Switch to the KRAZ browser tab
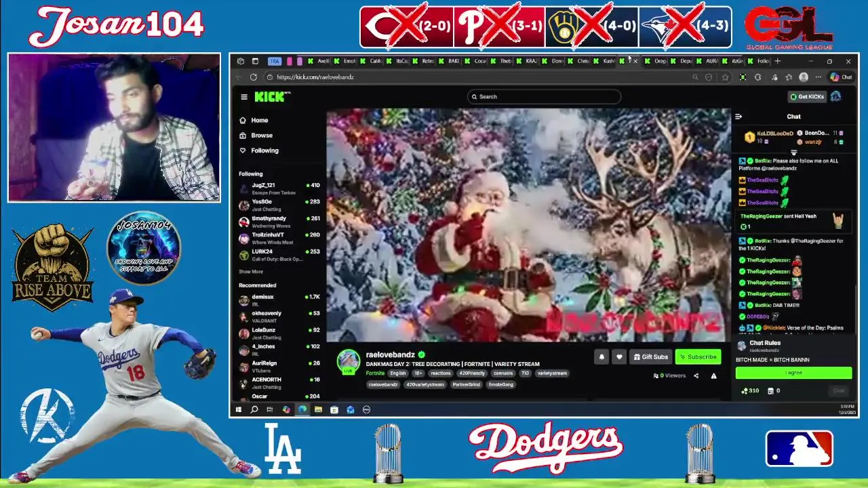Viewport: 868px width, 488px height. [x=528, y=61]
